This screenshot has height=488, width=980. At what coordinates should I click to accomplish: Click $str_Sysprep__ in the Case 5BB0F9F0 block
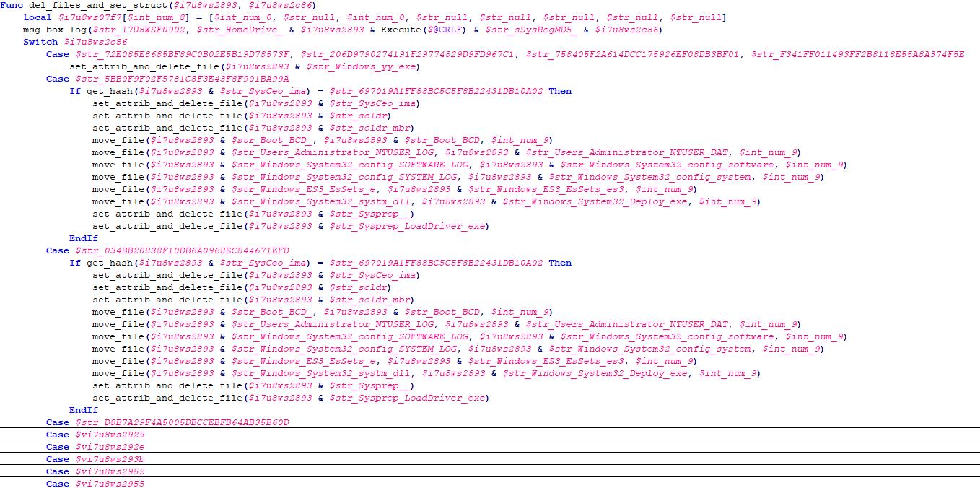click(369, 214)
